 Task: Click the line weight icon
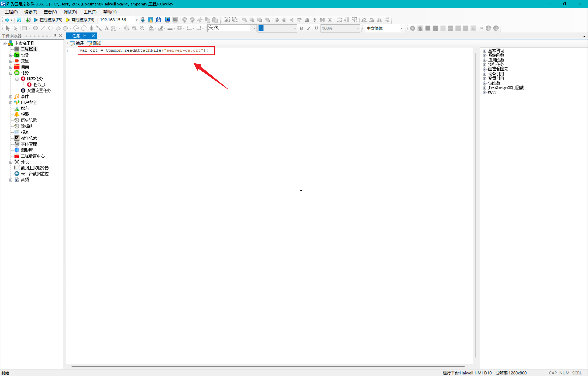170,28
